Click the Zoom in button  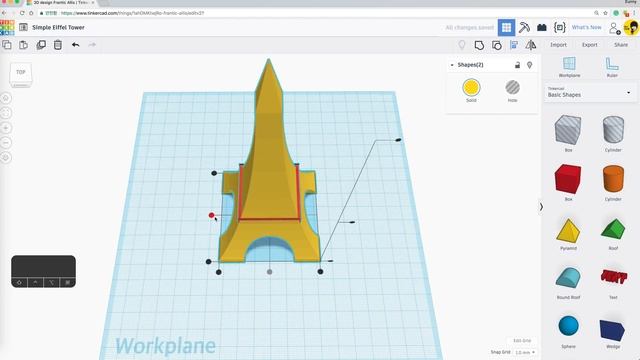point(6,128)
